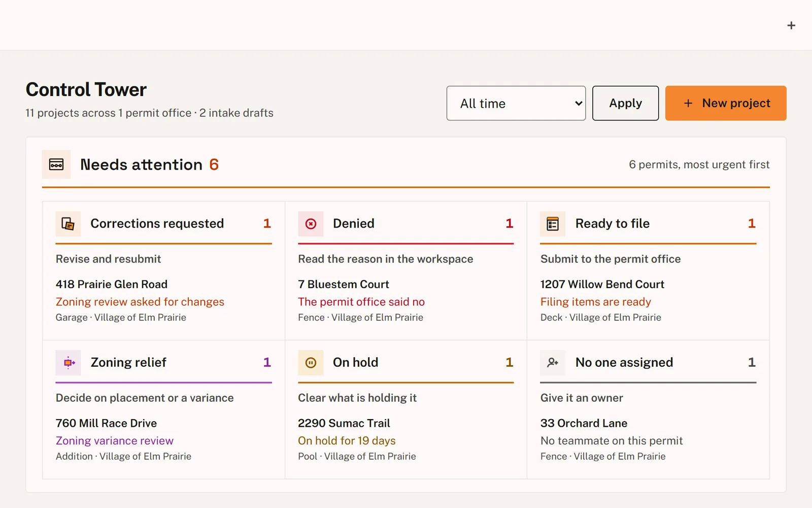Click 'The permit office said no' text
Viewport: 812px width, 508px height.
point(361,302)
